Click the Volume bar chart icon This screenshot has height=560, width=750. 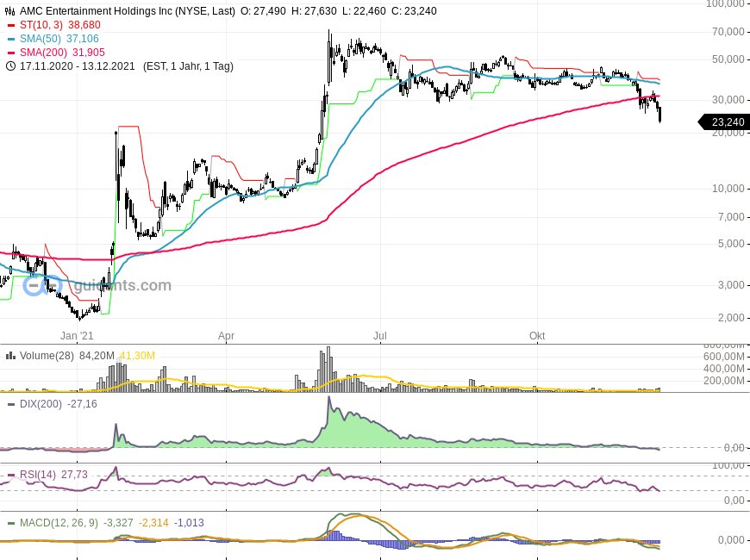coord(10,355)
